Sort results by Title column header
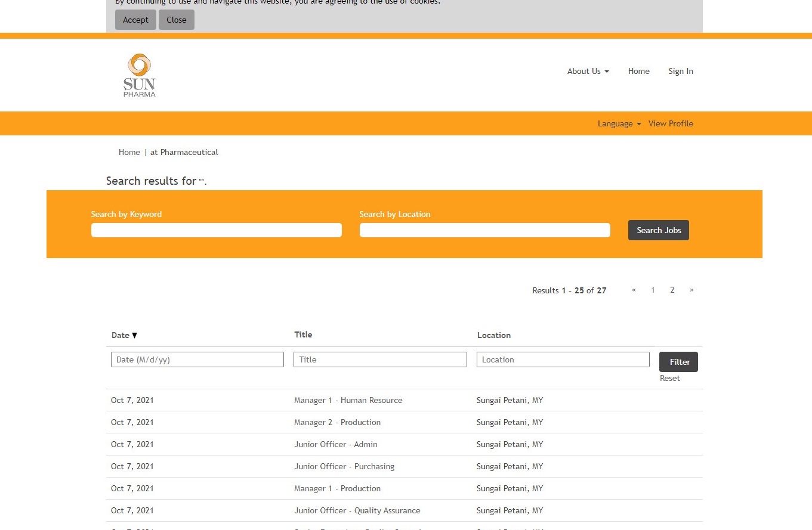The width and height of the screenshot is (812, 530). pyautogui.click(x=303, y=334)
